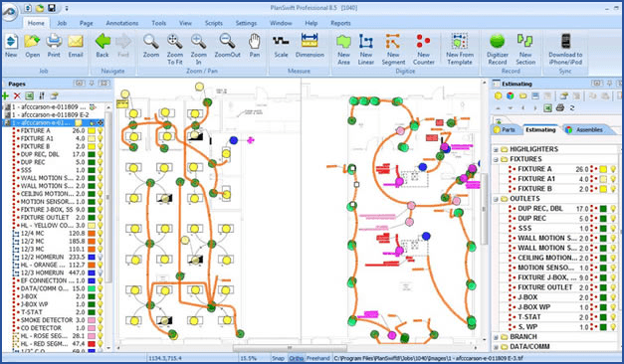The height and width of the screenshot is (364, 624).
Task: Open the Scripts ribbon tab
Action: pyautogui.click(x=213, y=23)
